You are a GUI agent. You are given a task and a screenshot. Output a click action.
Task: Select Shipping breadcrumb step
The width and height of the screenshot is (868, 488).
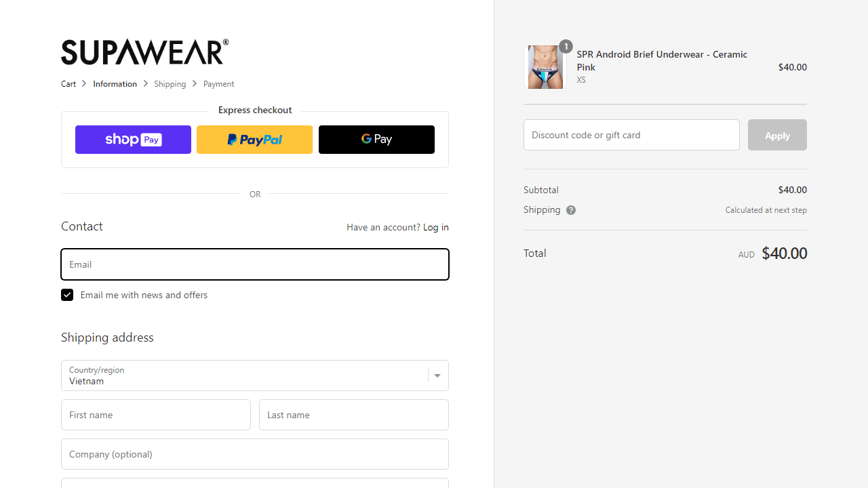(x=170, y=84)
